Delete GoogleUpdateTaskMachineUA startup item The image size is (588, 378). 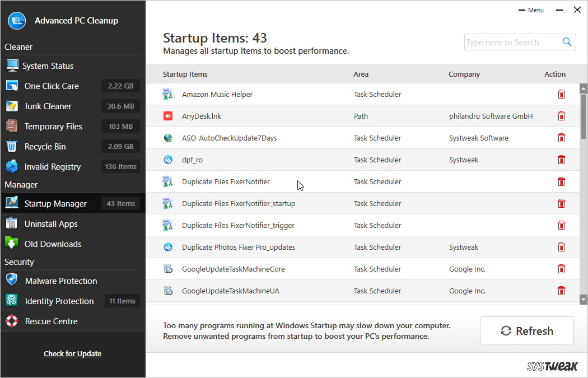point(561,291)
